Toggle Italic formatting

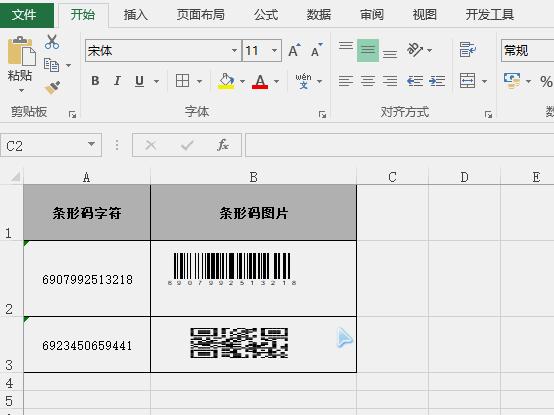117,81
